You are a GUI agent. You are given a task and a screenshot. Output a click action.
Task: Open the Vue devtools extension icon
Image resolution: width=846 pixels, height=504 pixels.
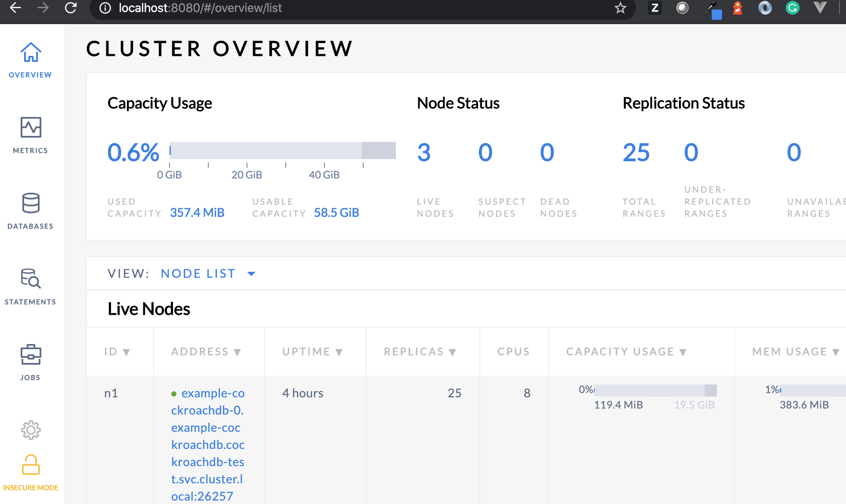[x=820, y=8]
